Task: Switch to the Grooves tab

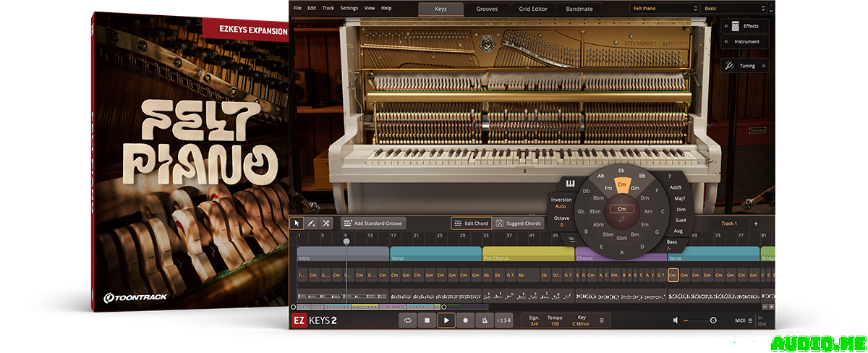Action: 486,9
